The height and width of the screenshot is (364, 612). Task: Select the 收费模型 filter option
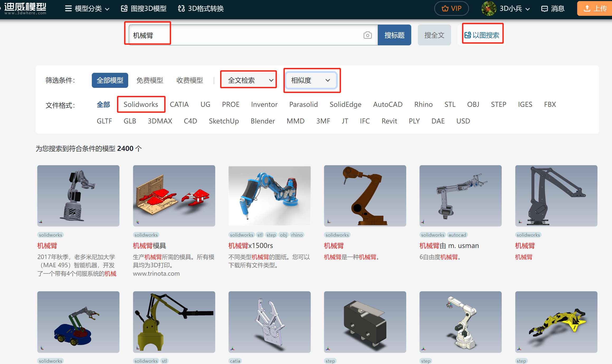point(189,80)
